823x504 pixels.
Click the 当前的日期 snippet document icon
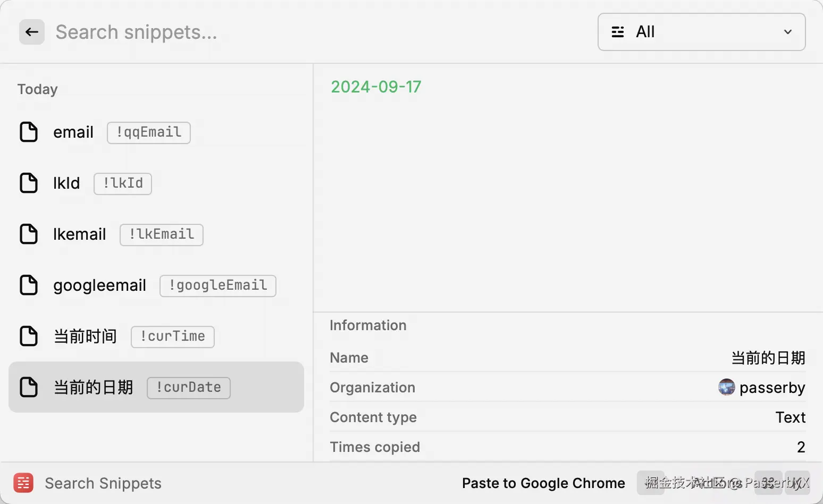point(29,387)
